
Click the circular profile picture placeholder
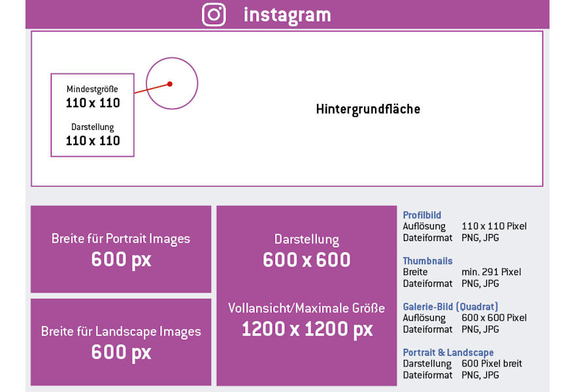tap(172, 83)
